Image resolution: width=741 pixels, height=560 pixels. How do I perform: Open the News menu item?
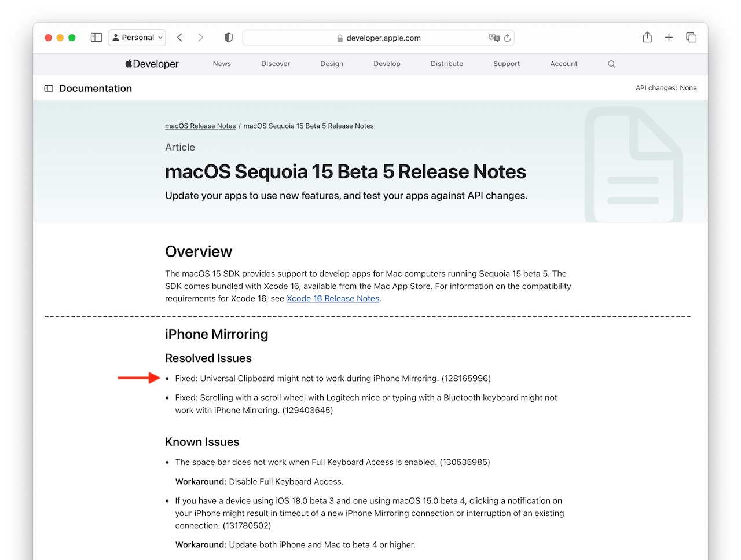pyautogui.click(x=222, y=64)
